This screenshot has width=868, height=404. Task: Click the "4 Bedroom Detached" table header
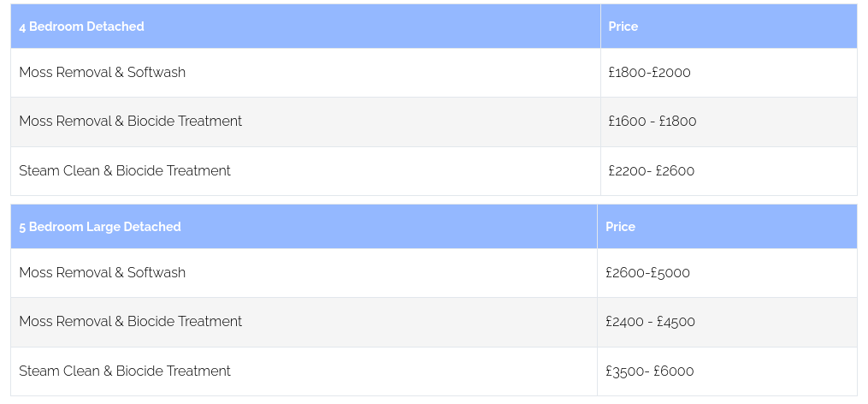(81, 27)
